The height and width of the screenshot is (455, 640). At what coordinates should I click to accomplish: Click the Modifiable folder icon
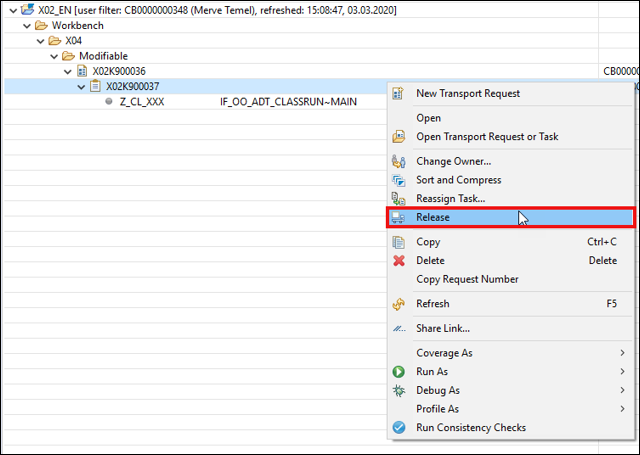click(x=68, y=56)
